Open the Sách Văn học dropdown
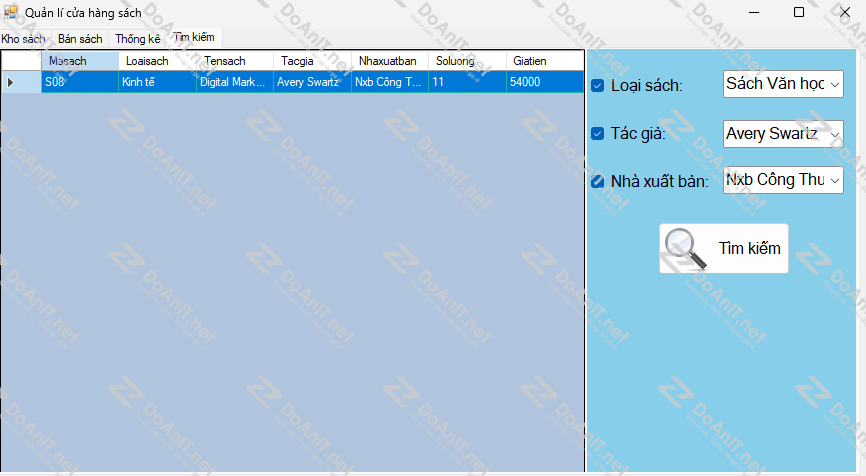The width and height of the screenshot is (866, 476). click(x=834, y=84)
